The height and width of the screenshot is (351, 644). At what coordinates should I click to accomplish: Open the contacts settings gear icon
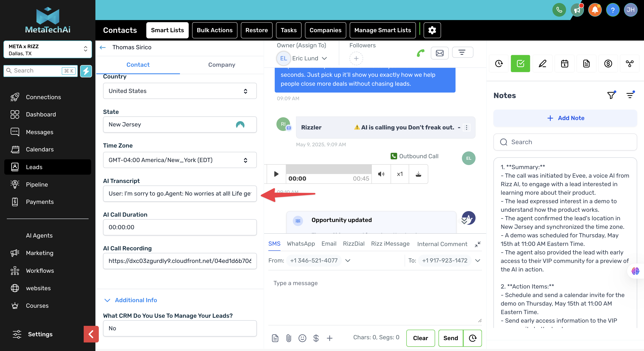[x=432, y=30]
